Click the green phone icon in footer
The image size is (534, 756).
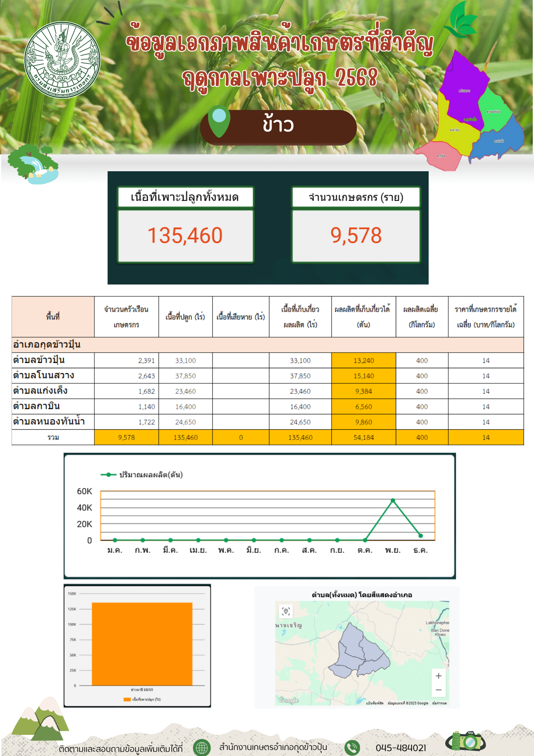[x=352, y=747]
